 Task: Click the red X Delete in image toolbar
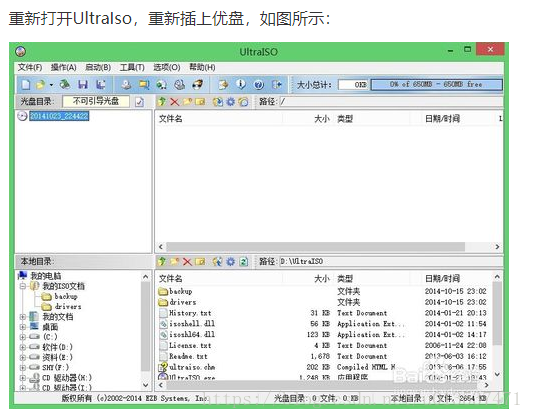(x=174, y=102)
